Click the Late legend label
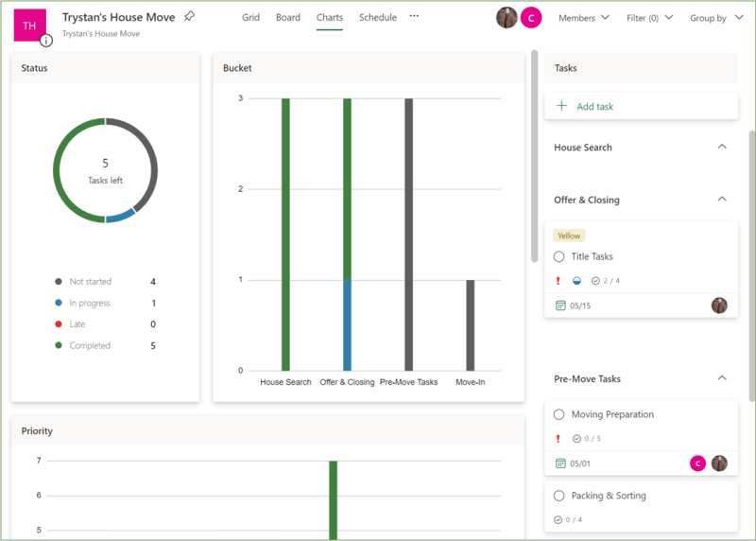This screenshot has height=541, width=756. click(77, 323)
